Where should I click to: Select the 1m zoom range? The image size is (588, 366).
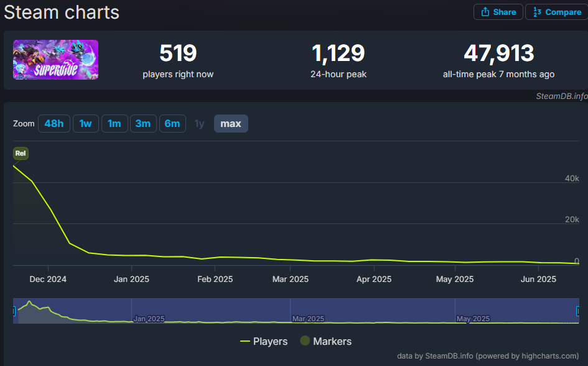(x=114, y=123)
